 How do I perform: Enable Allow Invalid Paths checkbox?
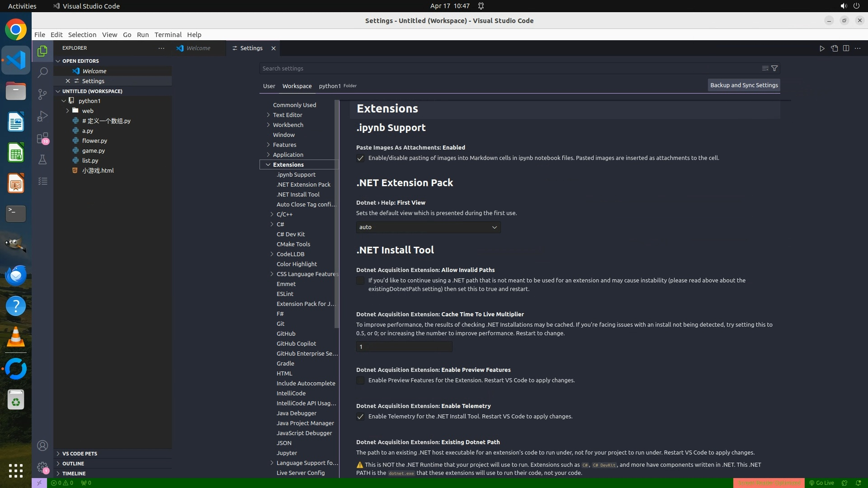[x=360, y=281]
